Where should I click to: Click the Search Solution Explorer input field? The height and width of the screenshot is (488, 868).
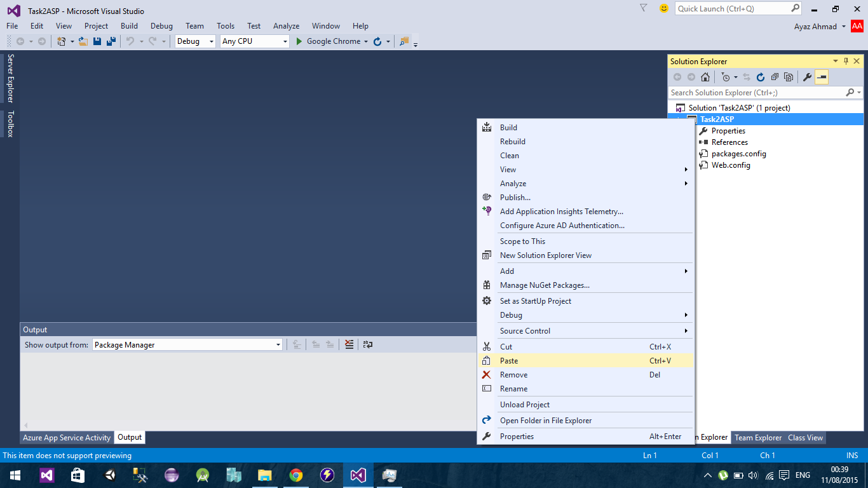[x=756, y=93]
